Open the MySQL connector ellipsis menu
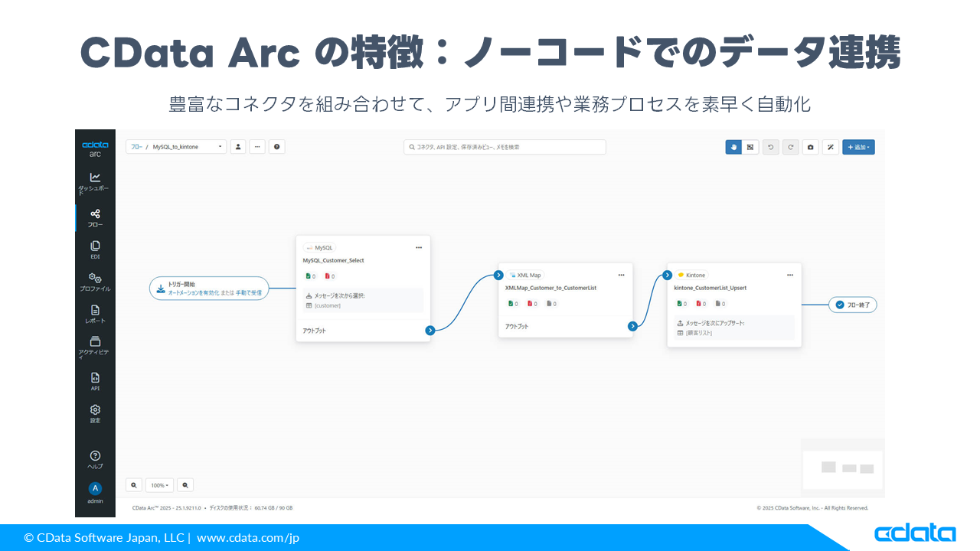Image resolution: width=980 pixels, height=551 pixels. 419,247
